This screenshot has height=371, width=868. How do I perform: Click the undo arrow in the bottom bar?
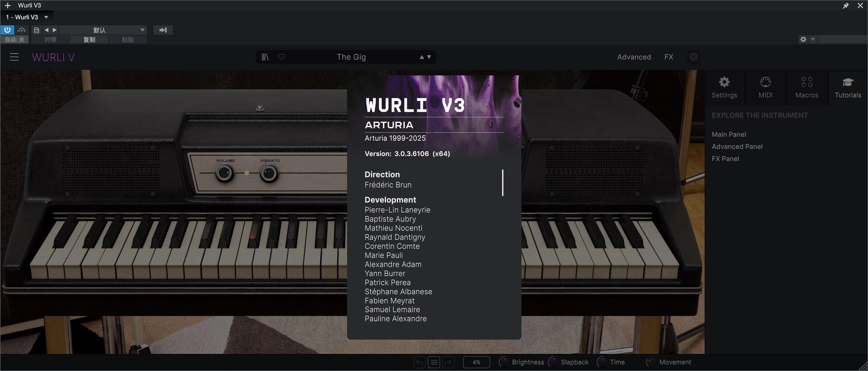420,362
